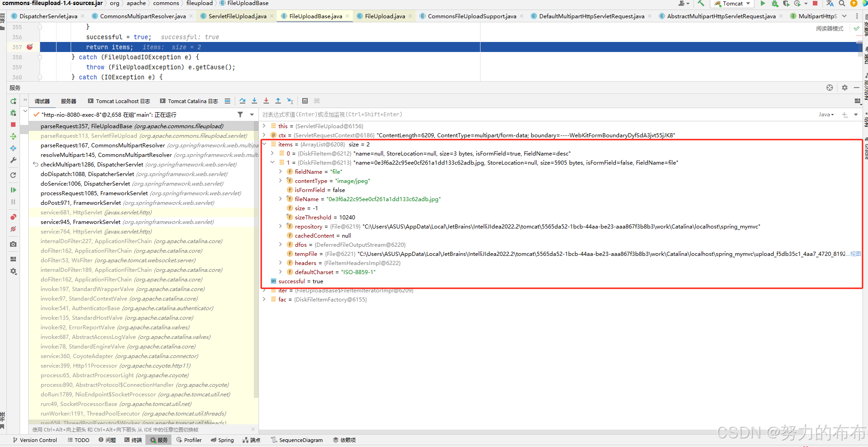This screenshot has height=447, width=868.
Task: Toggle the Reader Mode label in editor
Action: [x=830, y=28]
